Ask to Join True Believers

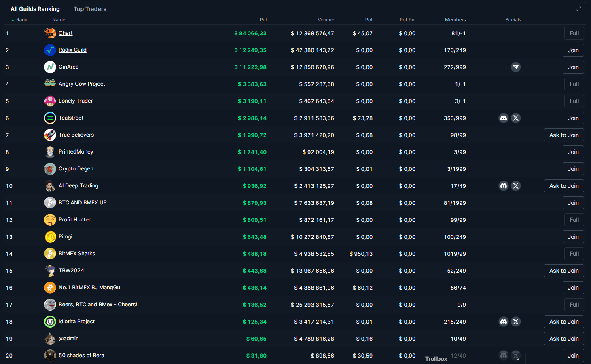pos(564,135)
